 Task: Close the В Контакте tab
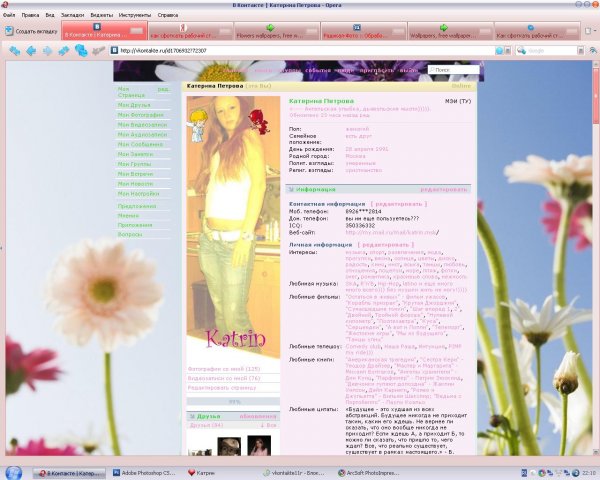pos(136,31)
